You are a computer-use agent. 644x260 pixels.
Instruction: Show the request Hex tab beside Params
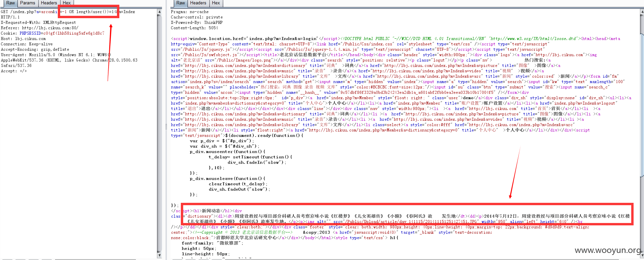click(x=67, y=3)
